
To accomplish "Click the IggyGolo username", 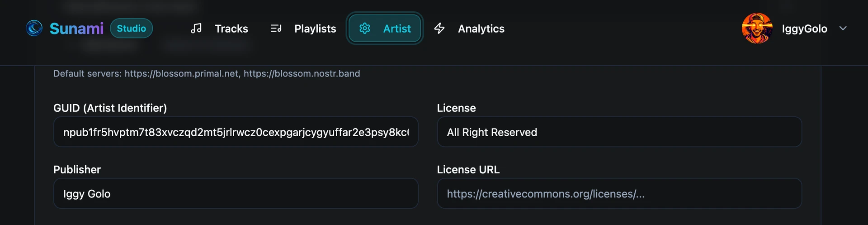I will click(x=804, y=29).
